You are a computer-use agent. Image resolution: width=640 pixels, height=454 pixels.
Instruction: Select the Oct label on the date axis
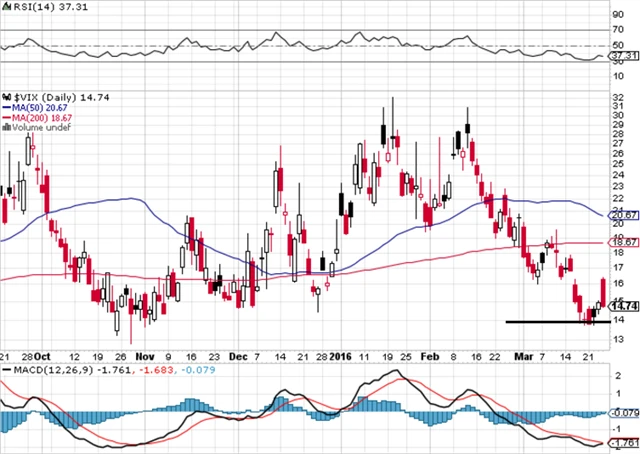click(45, 355)
